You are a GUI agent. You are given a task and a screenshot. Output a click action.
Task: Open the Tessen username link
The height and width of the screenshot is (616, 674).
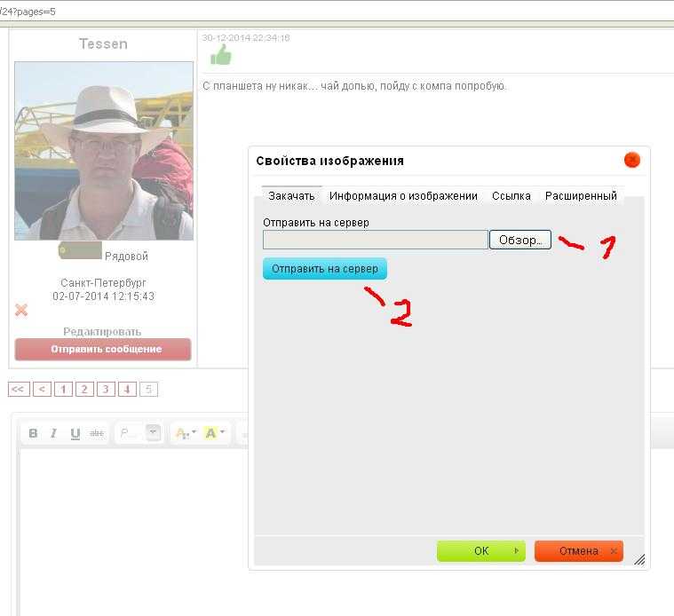pos(103,43)
